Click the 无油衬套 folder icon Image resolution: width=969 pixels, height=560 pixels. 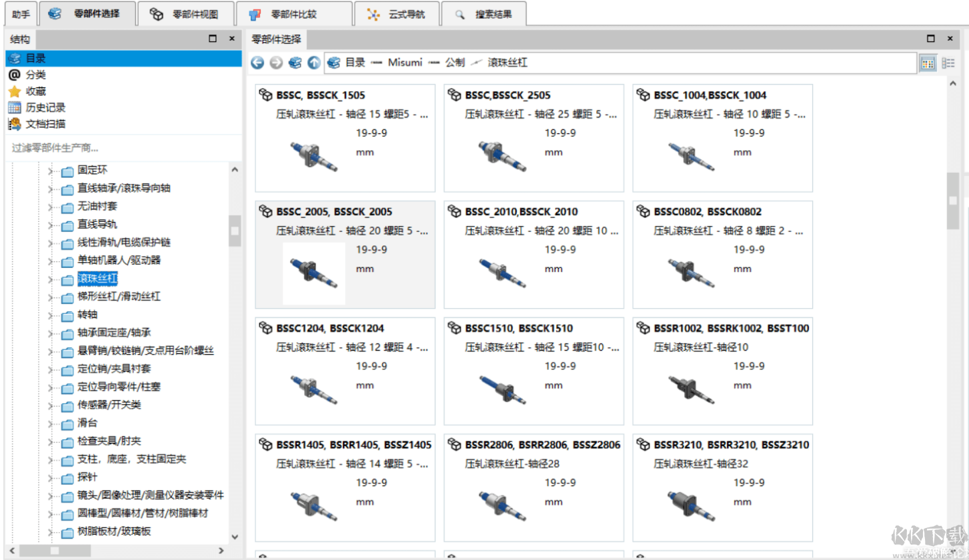(67, 207)
